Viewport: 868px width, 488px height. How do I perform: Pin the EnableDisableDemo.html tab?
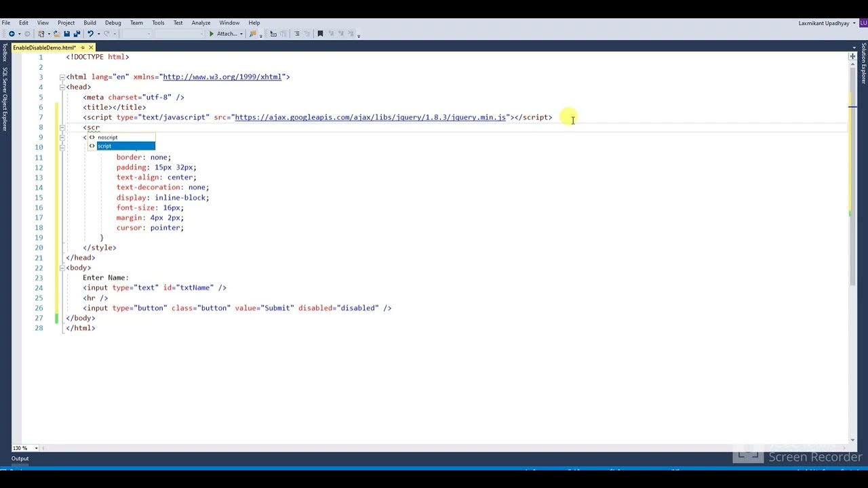tap(83, 47)
